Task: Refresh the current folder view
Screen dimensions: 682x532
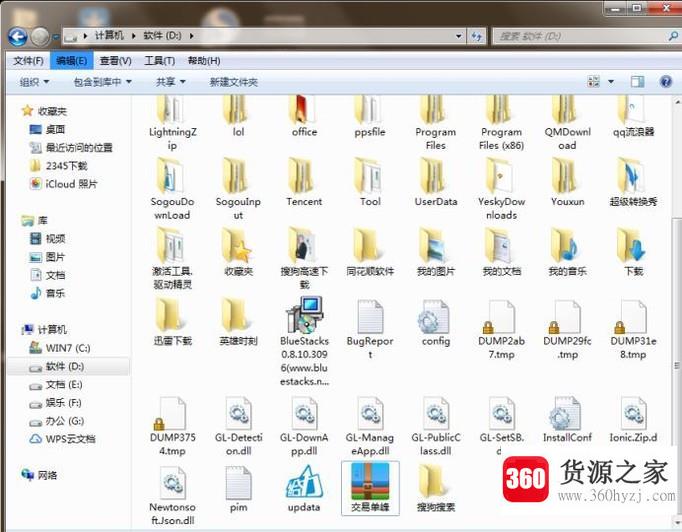Action: [x=477, y=36]
